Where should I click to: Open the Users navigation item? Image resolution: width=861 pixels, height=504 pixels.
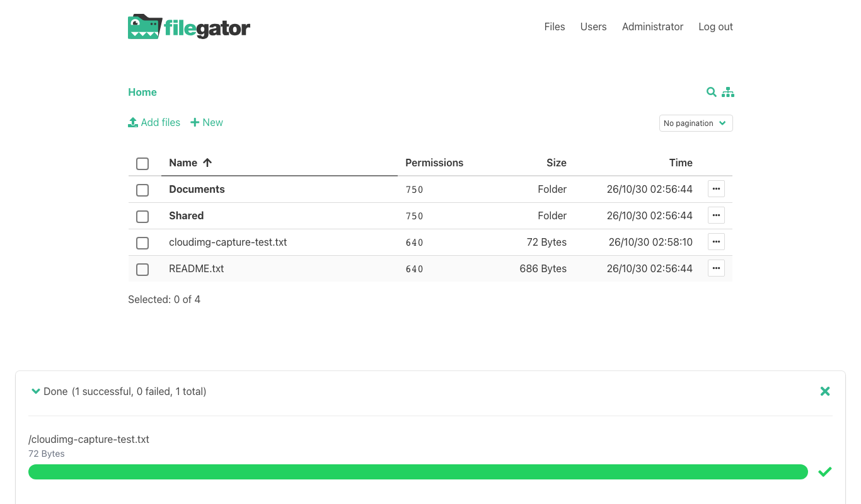click(594, 26)
